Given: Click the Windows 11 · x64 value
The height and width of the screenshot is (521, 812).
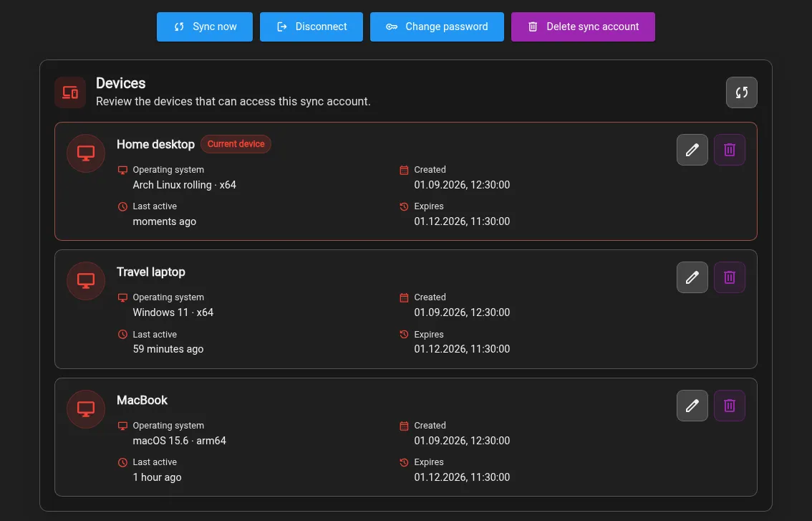Looking at the screenshot, I should click(x=173, y=312).
